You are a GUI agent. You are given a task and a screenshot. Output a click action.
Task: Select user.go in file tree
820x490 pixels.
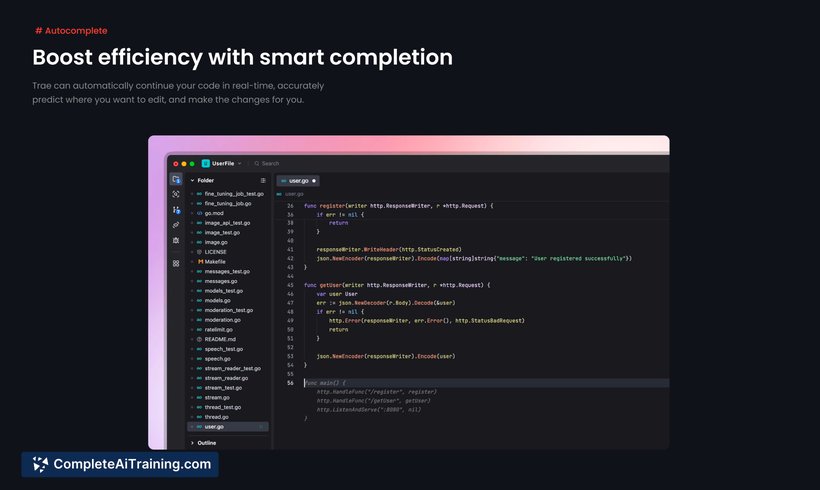pos(228,427)
